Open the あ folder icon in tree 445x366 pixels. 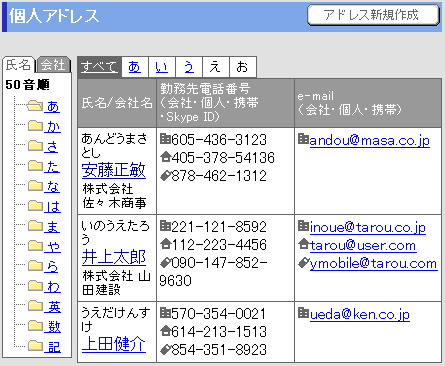pyautogui.click(x=35, y=106)
